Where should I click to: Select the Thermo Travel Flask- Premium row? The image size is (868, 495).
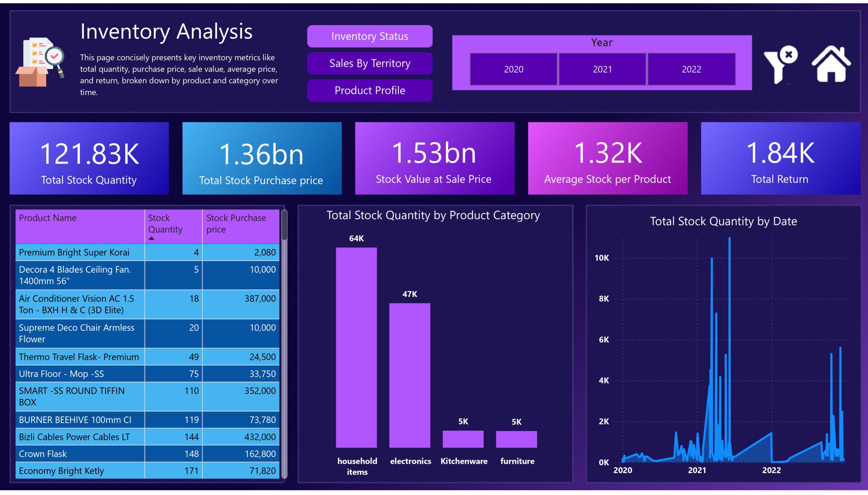147,357
